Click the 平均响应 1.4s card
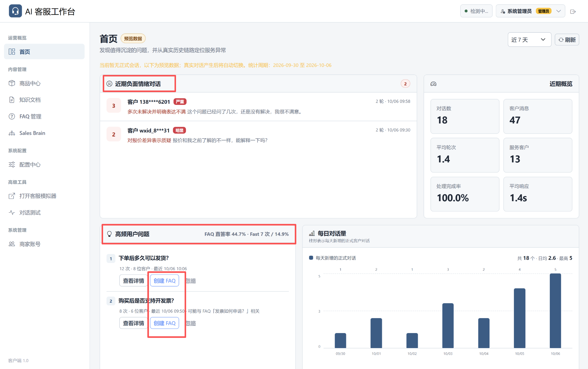This screenshot has height=369, width=588. tap(538, 194)
